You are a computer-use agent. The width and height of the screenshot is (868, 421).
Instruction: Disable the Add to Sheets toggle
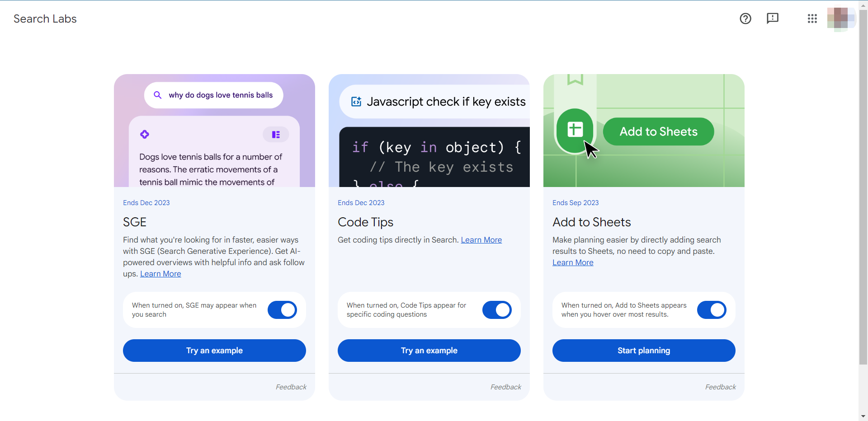click(x=712, y=310)
